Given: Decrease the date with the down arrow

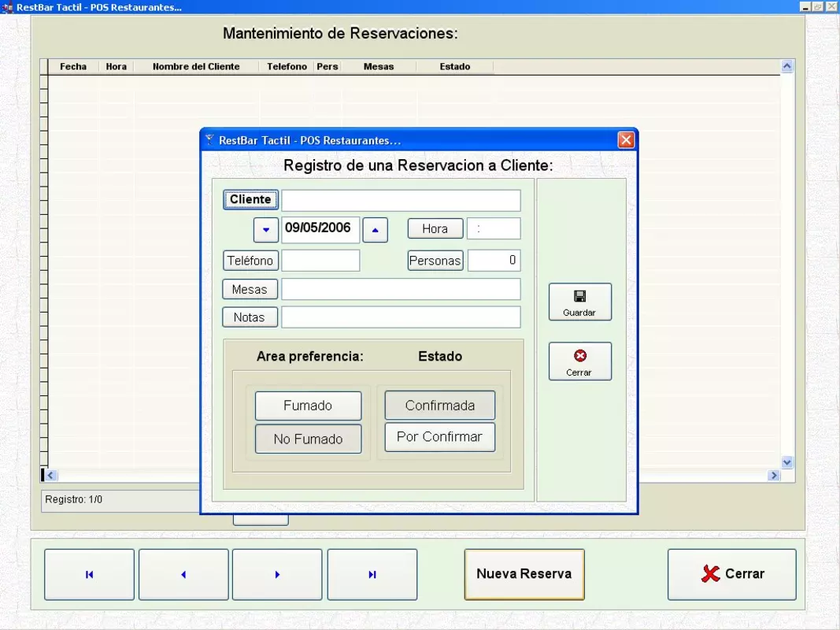Looking at the screenshot, I should click(x=266, y=230).
